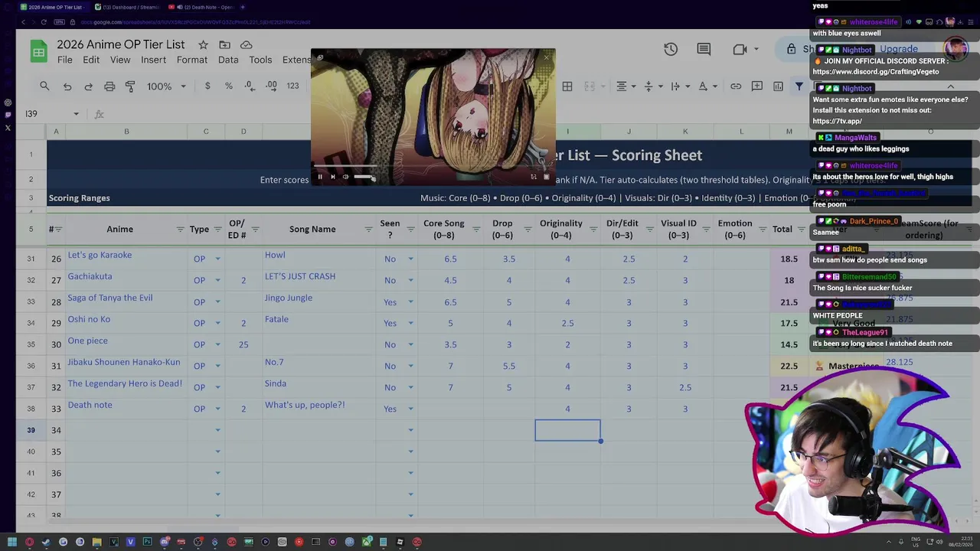Open the File menu
This screenshot has height=551, width=980.
pyautogui.click(x=64, y=60)
